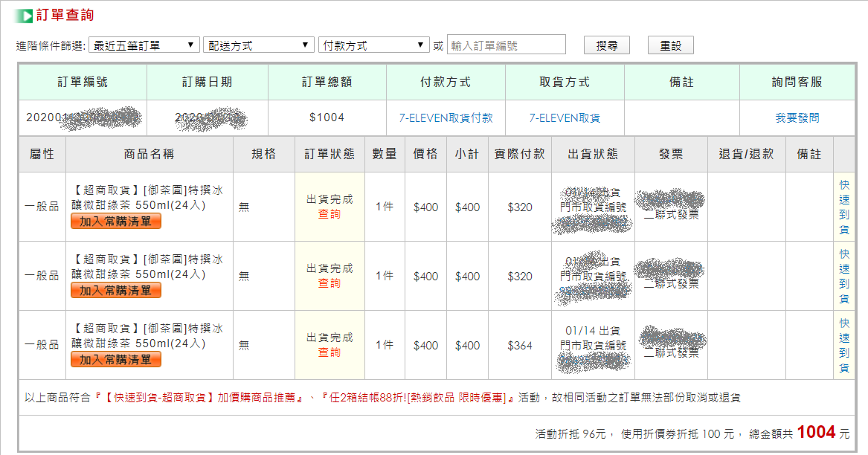The image size is (868, 455).
Task: Open first row's 御茶園 product name link
Action: 149,198
